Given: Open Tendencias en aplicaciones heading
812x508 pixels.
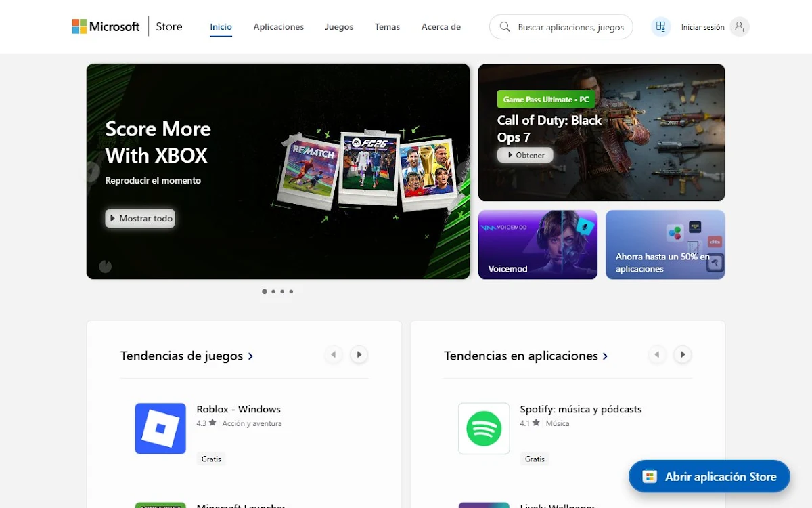Looking at the screenshot, I should (x=521, y=356).
